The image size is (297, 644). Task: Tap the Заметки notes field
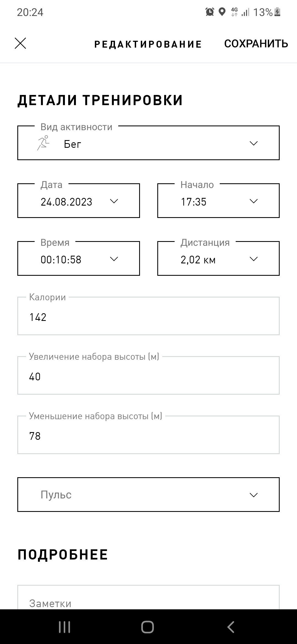tap(148, 597)
